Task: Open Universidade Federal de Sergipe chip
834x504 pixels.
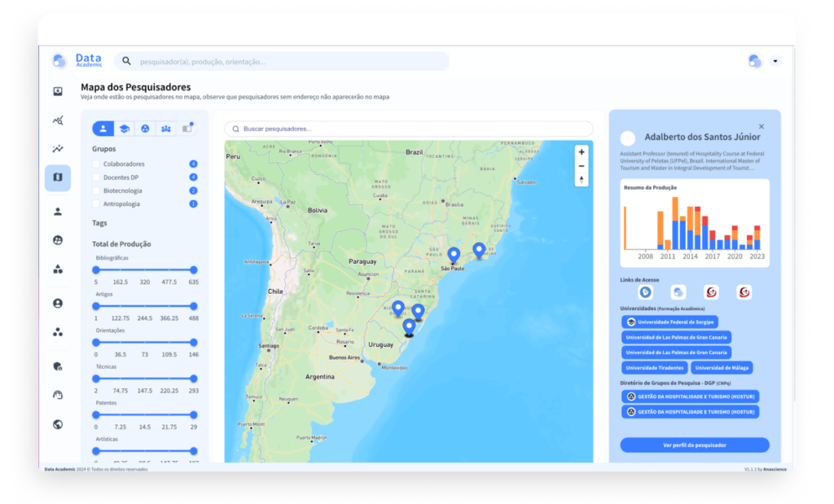Action: pos(669,322)
